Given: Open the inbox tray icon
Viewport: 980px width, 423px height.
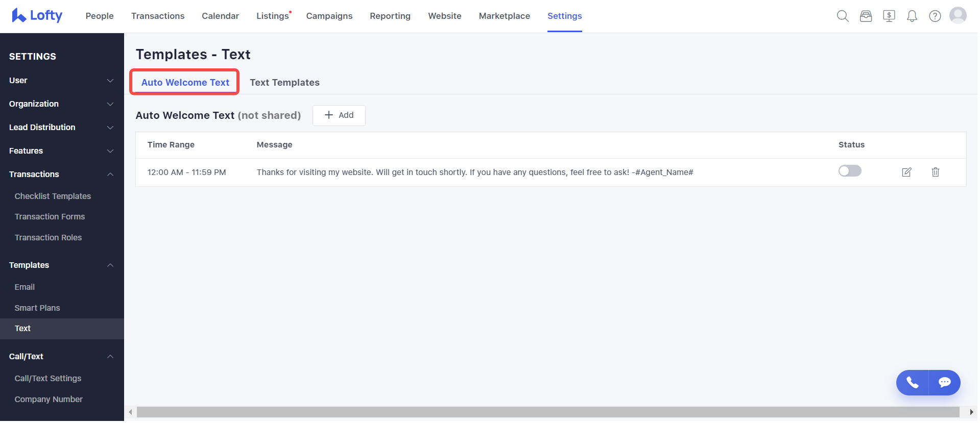Looking at the screenshot, I should pyautogui.click(x=866, y=16).
